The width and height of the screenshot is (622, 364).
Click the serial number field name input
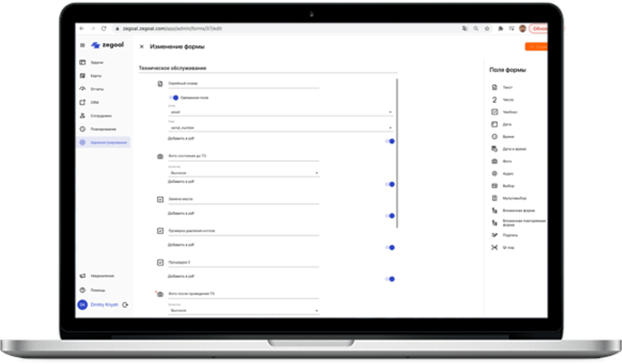tap(243, 84)
